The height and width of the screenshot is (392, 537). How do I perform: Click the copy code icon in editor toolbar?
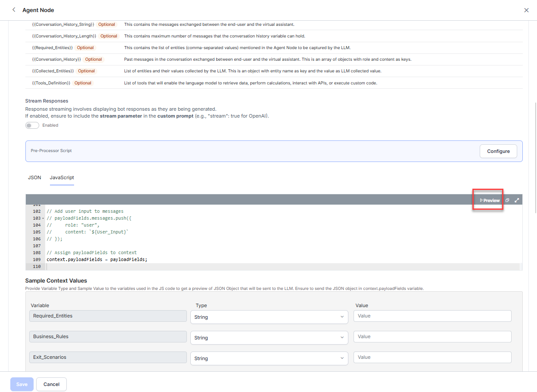coord(507,200)
